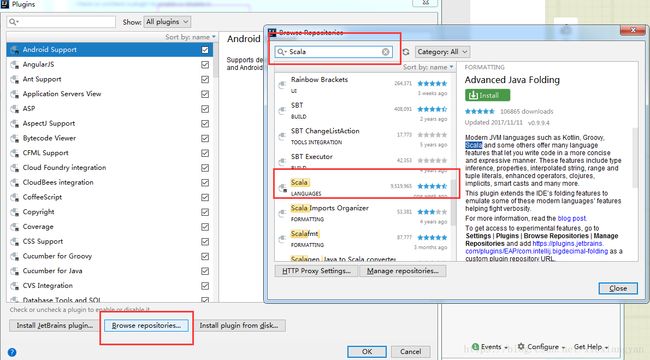Screen dimensions: 650x360
Task: Toggle the Coverage plugin checkbox
Action: 205,227
